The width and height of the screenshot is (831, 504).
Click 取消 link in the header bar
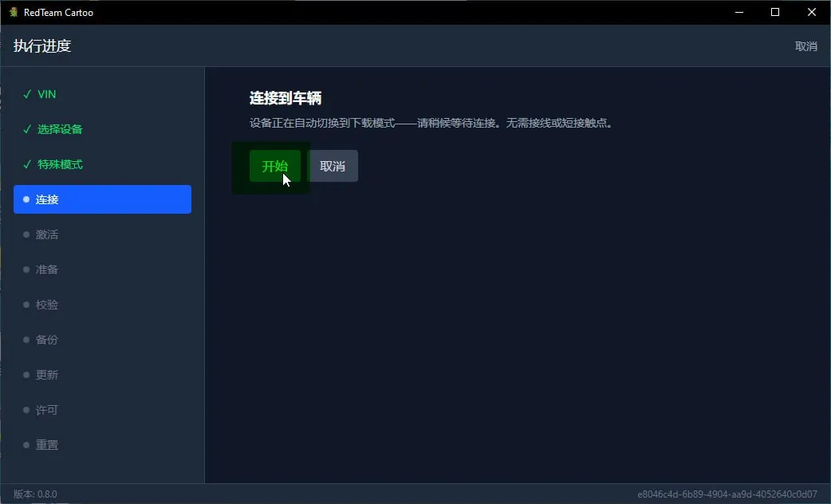(x=805, y=46)
